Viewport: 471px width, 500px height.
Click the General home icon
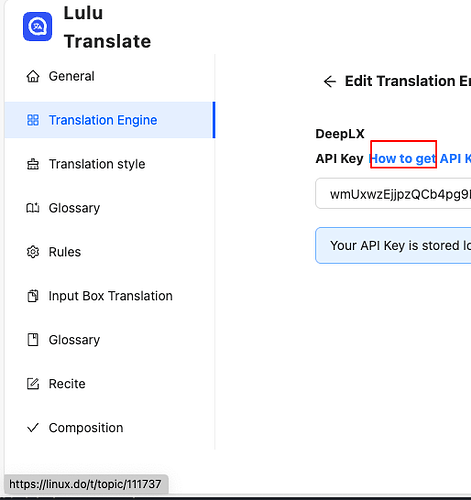coord(33,76)
